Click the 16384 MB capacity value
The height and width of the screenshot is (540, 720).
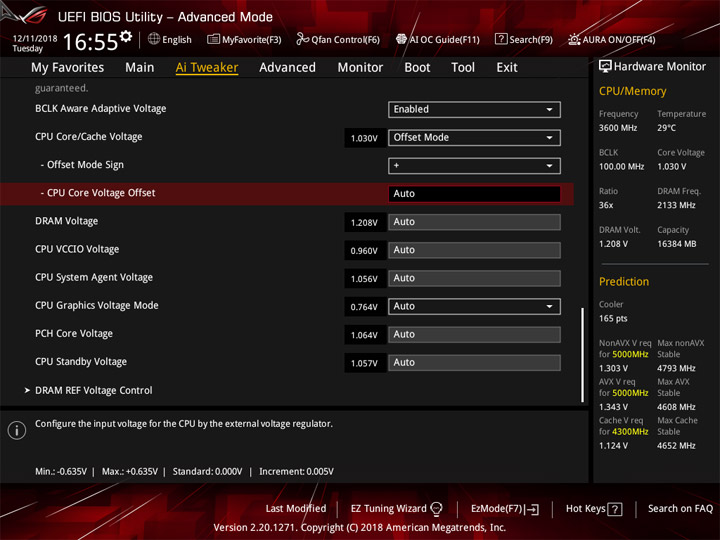point(676,244)
